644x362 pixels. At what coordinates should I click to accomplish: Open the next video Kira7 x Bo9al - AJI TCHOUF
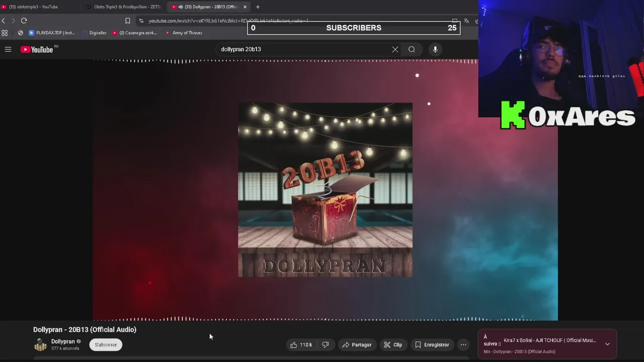click(549, 340)
